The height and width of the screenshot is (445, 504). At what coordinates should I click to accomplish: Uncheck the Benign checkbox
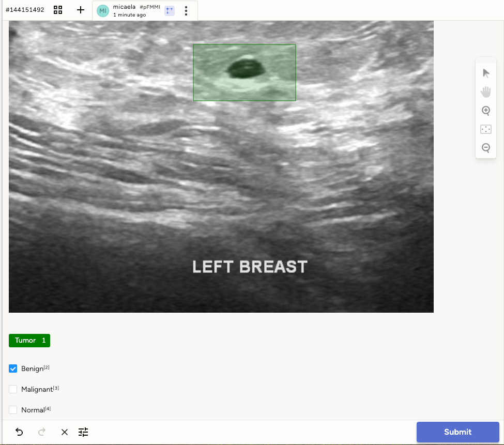tap(13, 369)
